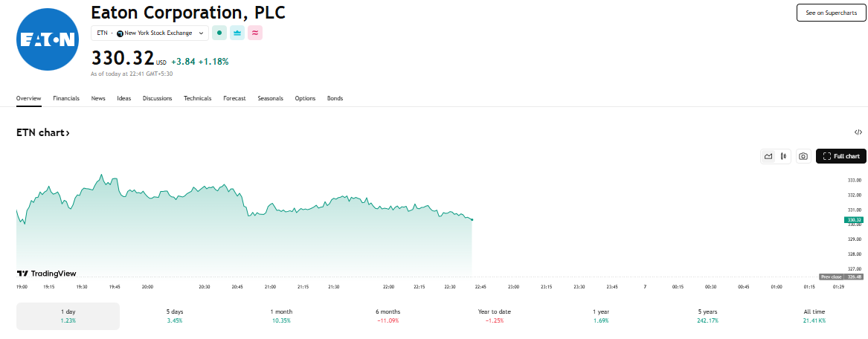
Task: Click the pink approximately-equal data icon
Action: click(x=254, y=33)
